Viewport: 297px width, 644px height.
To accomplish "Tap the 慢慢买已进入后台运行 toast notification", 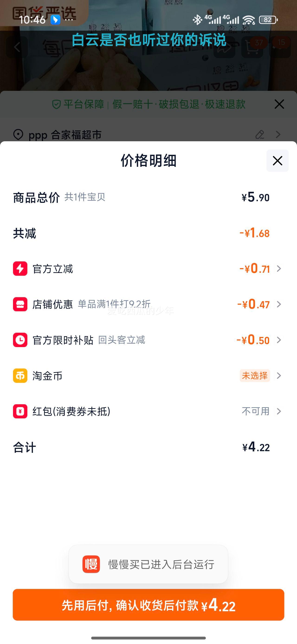I will 148,564.
